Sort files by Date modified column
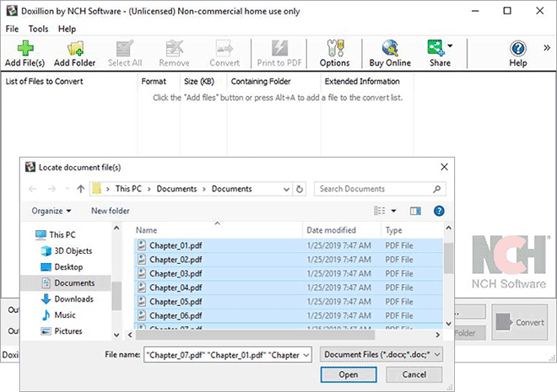This screenshot has height=392, width=557. (342, 230)
